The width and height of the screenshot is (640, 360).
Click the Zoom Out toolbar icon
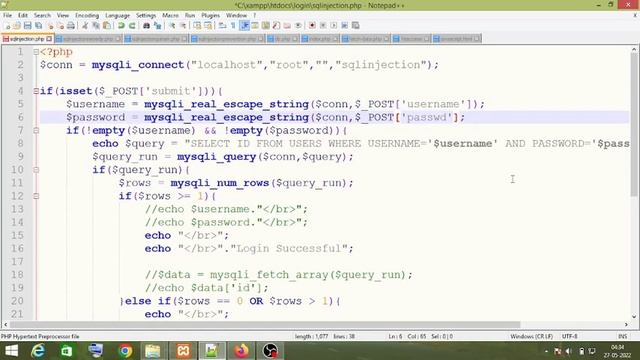pyautogui.click(x=183, y=26)
